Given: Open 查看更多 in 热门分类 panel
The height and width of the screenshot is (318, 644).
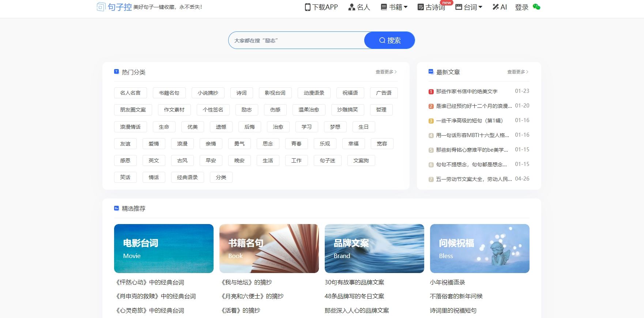Looking at the screenshot, I should [386, 72].
